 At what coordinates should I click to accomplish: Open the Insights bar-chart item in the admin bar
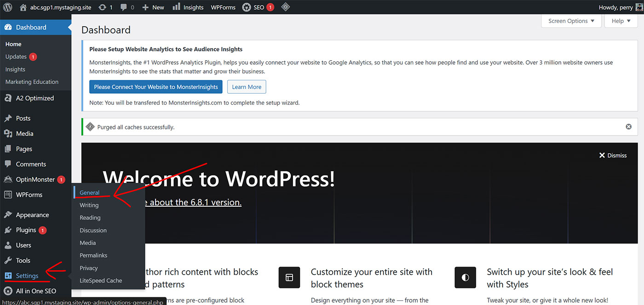(188, 7)
